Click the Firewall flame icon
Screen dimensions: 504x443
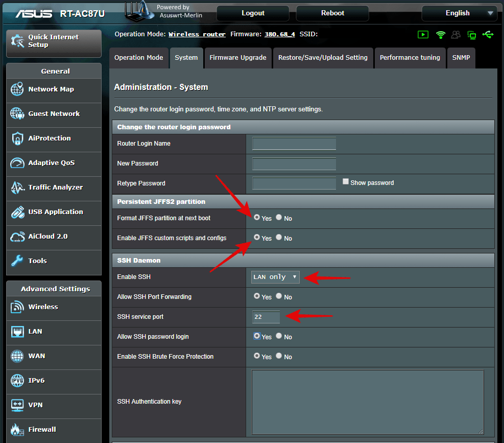coord(17,430)
